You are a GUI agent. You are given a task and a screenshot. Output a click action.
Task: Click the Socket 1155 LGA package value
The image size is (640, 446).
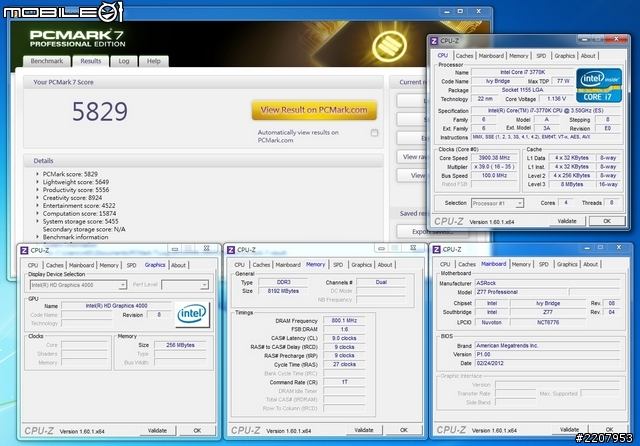(x=522, y=90)
